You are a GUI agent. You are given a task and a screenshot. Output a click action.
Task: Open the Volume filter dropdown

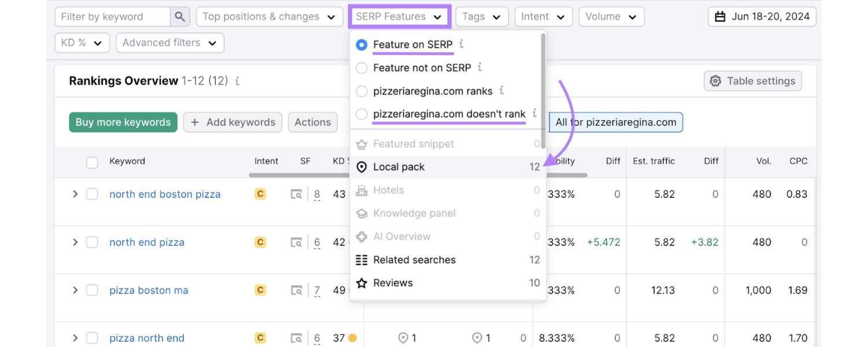coord(611,16)
